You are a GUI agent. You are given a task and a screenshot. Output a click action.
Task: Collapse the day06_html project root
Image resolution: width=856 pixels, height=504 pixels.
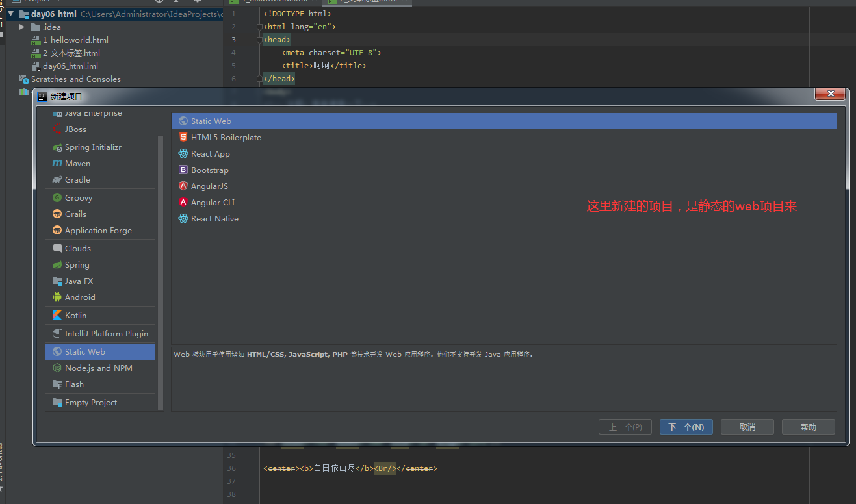(11, 14)
